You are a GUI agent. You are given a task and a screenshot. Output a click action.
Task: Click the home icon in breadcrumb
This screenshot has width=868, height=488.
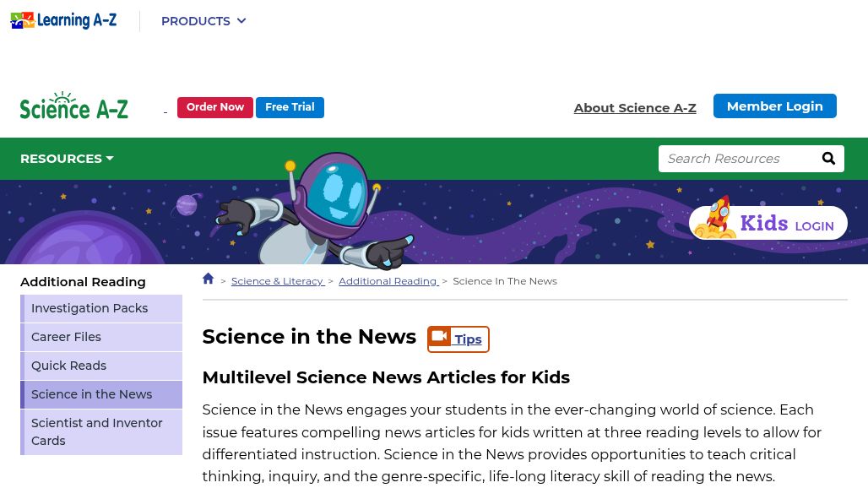tap(209, 279)
